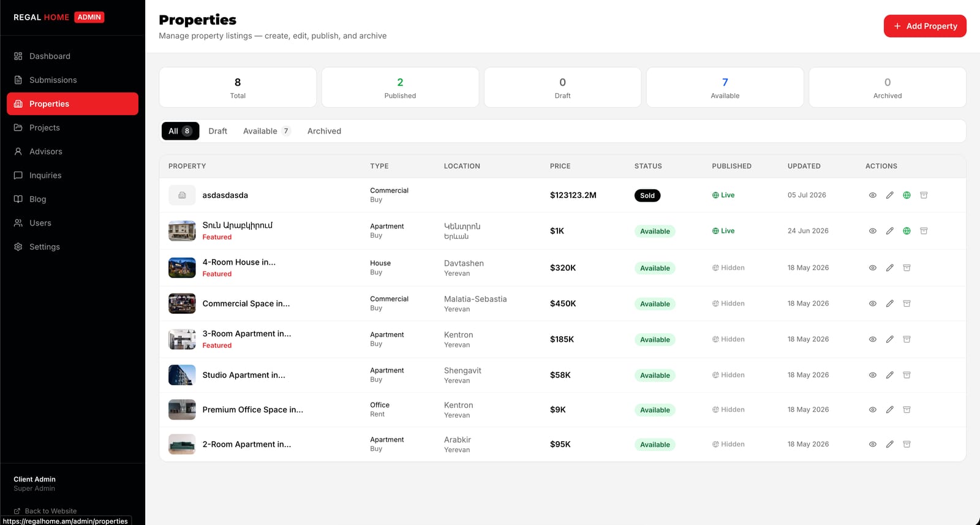Edit the 2-Room Apartment listing
980x525 pixels.
point(889,445)
